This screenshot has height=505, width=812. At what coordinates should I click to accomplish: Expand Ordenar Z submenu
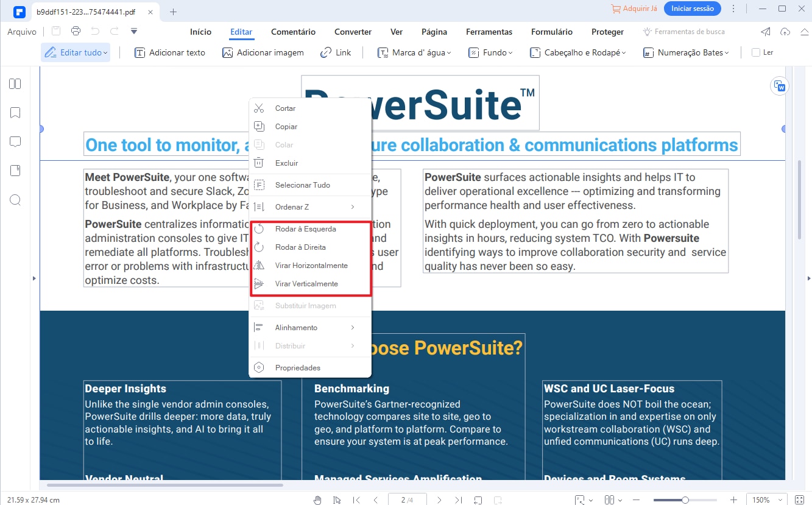pos(310,207)
